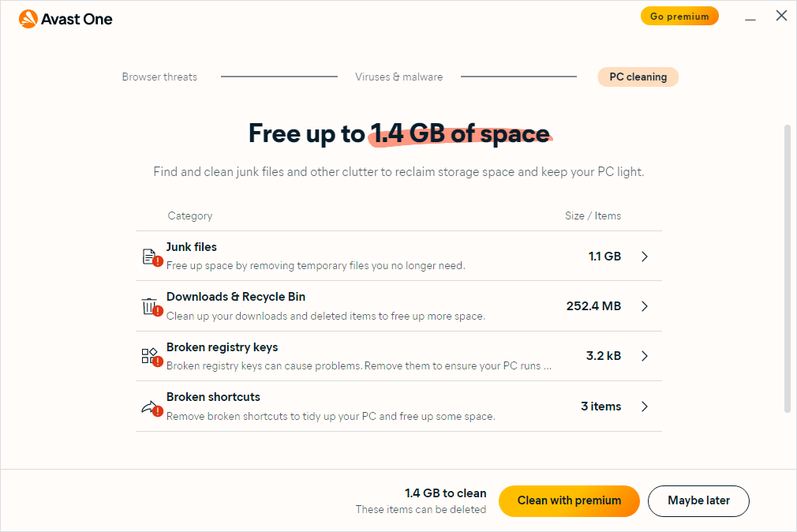Click the Downloads & Recycle Bin trash icon
Image resolution: width=797 pixels, height=532 pixels.
coord(149,306)
